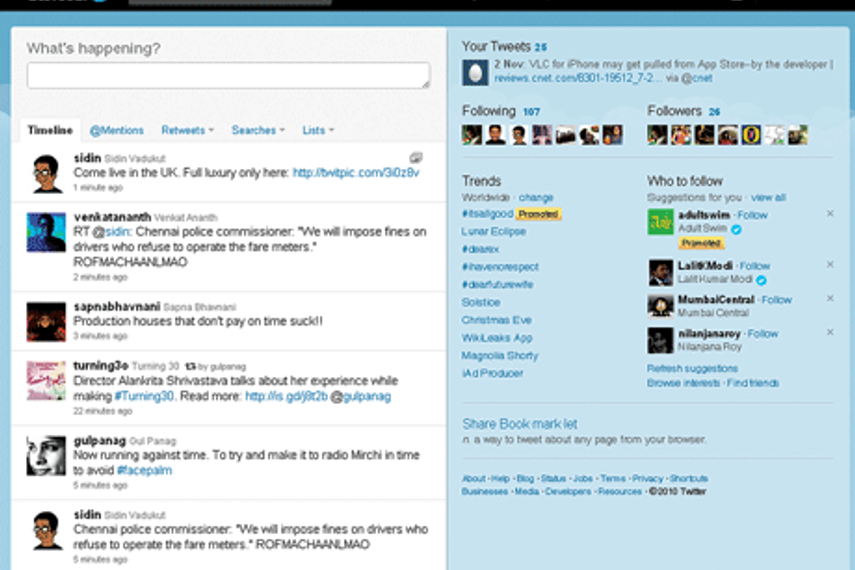The image size is (855, 570).
Task: Switch to the @Mentions tab
Action: (117, 130)
